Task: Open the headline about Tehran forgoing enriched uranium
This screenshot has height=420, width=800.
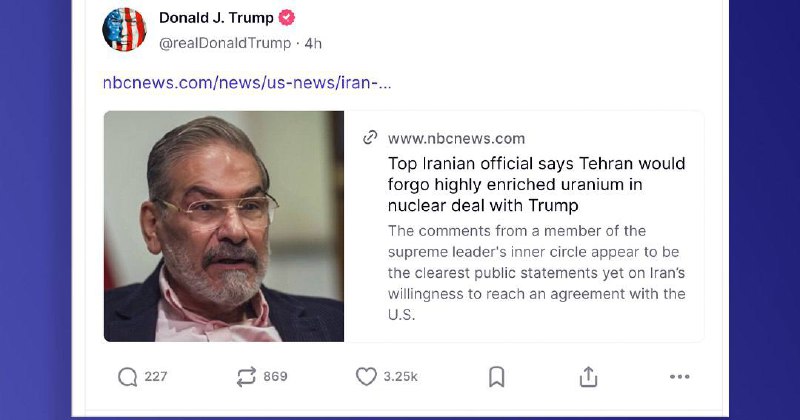Action: [536, 184]
